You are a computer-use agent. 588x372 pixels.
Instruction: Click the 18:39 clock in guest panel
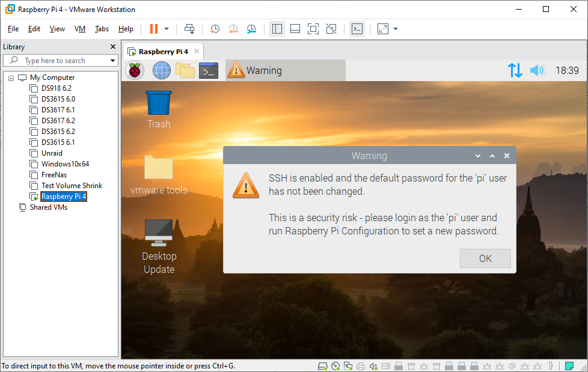[567, 70]
